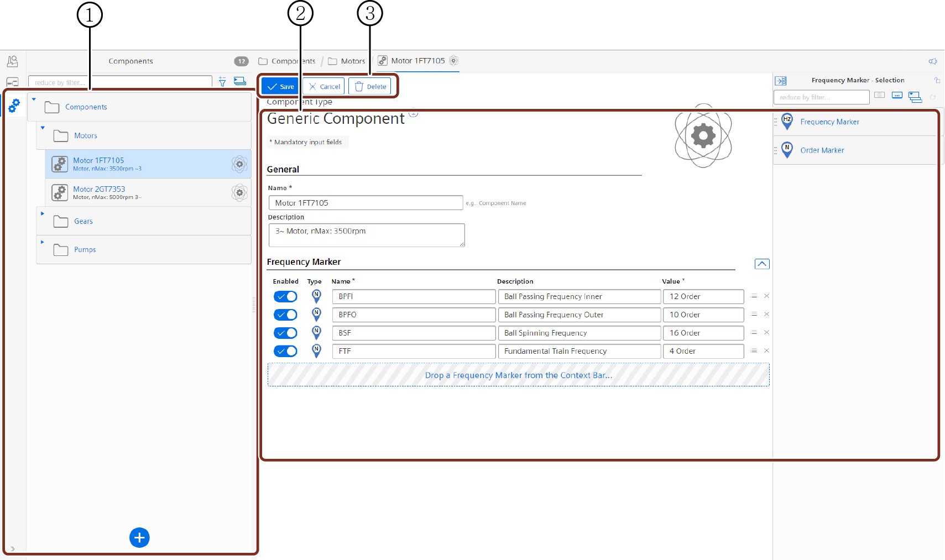Click the Frequency Marker link in context bar
This screenshot has height=560, width=945.
tap(829, 122)
